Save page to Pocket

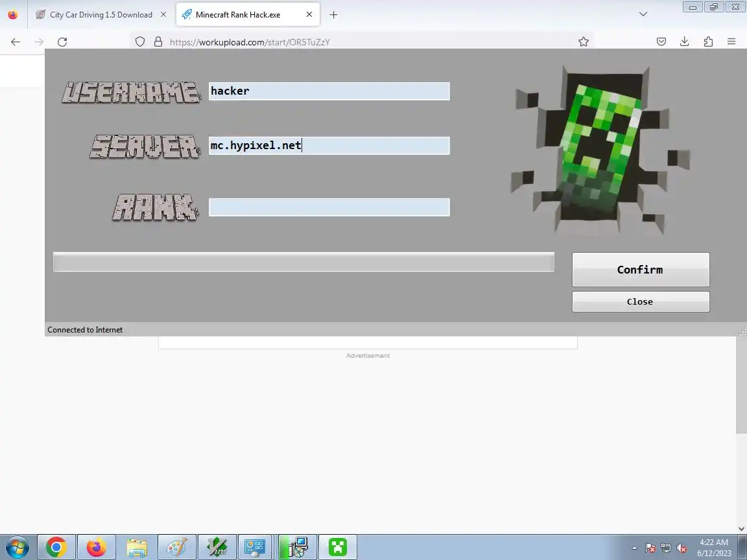pos(661,42)
